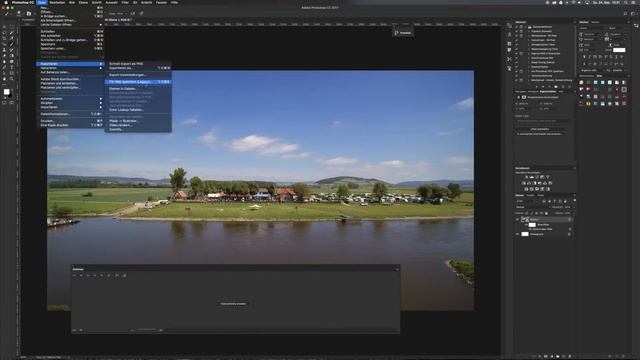Select the Brush tool
The height and width of the screenshot is (360, 640).
[11, 44]
